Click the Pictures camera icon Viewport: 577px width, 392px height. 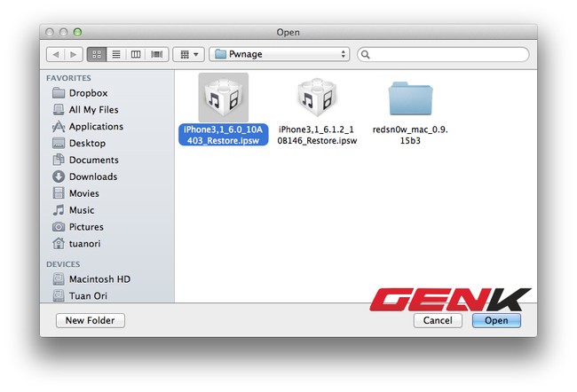tap(59, 227)
